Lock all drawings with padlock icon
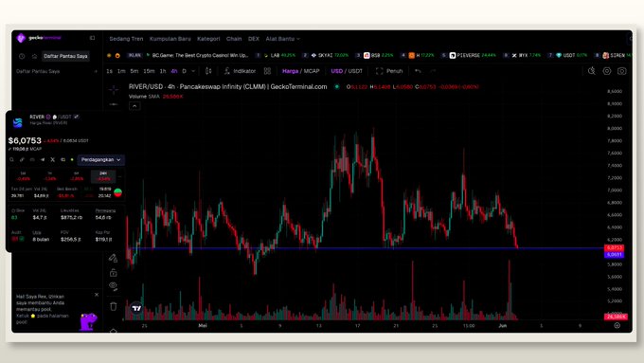The height and width of the screenshot is (363, 644). (x=114, y=273)
